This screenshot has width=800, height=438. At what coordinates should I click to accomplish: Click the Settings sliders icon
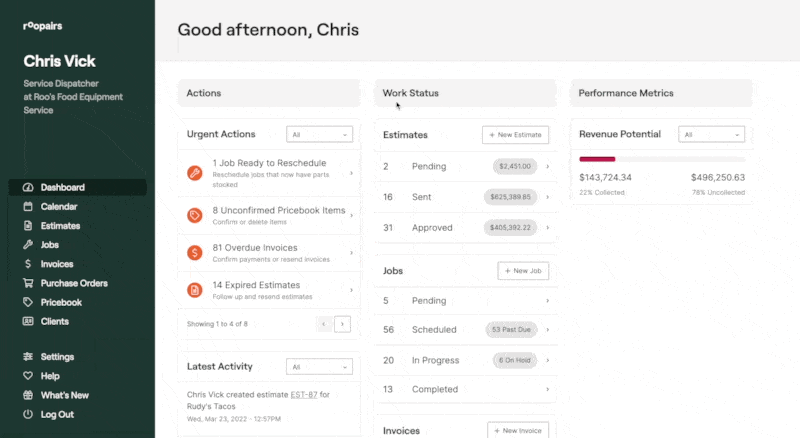pyautogui.click(x=28, y=357)
